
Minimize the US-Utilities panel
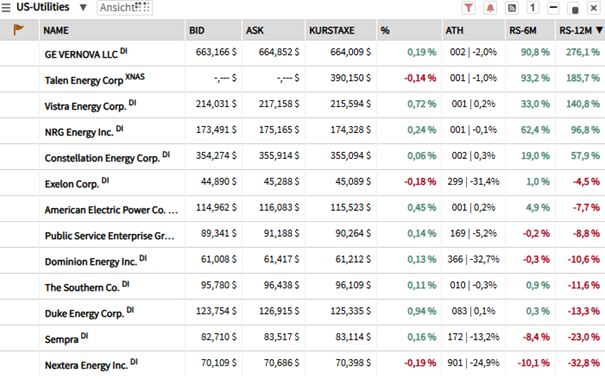point(553,8)
